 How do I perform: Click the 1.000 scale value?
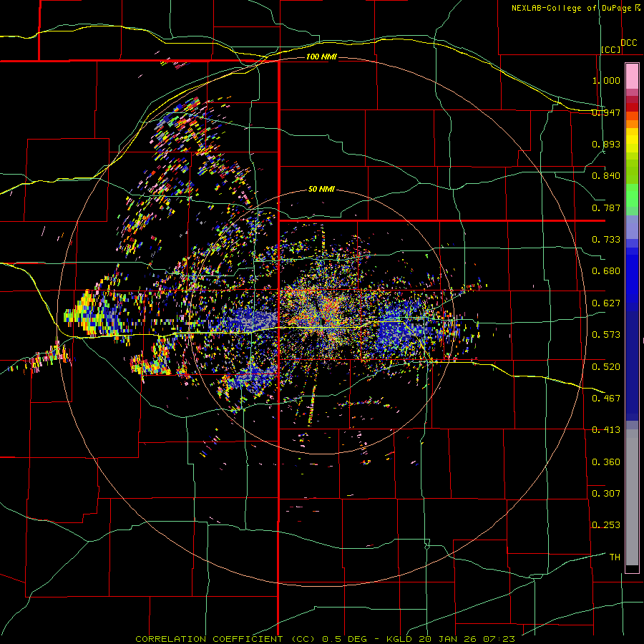pyautogui.click(x=606, y=80)
